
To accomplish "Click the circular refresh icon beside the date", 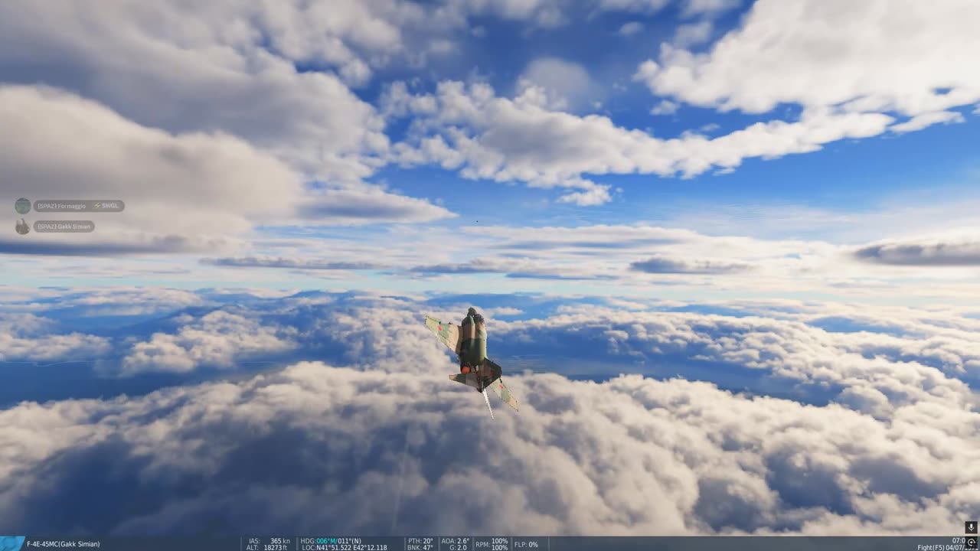I will [x=972, y=543].
